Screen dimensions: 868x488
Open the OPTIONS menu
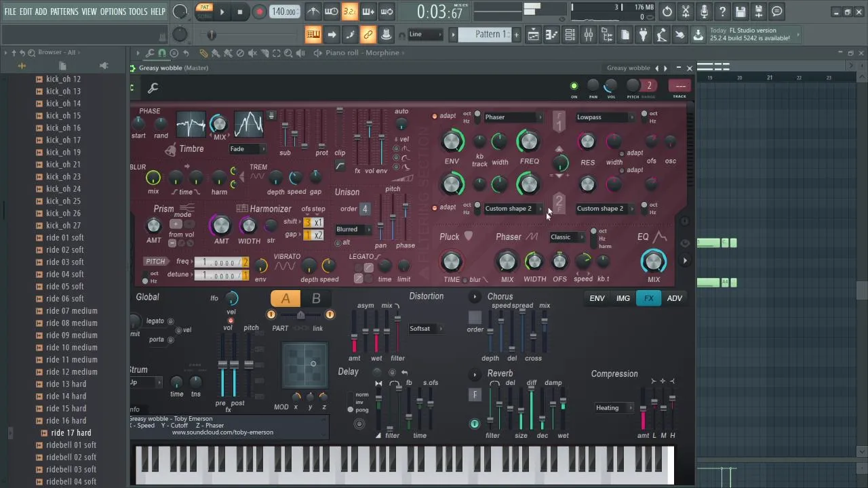tap(113, 12)
